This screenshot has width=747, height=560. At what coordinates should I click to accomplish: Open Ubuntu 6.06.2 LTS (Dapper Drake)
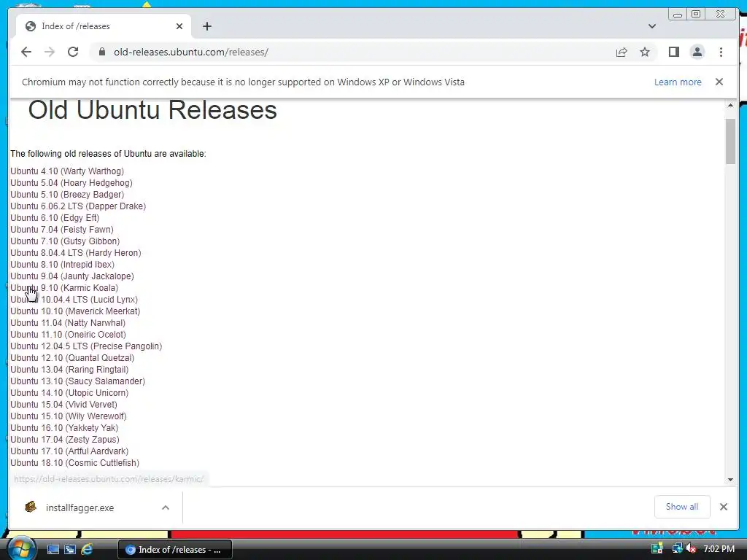coord(78,206)
